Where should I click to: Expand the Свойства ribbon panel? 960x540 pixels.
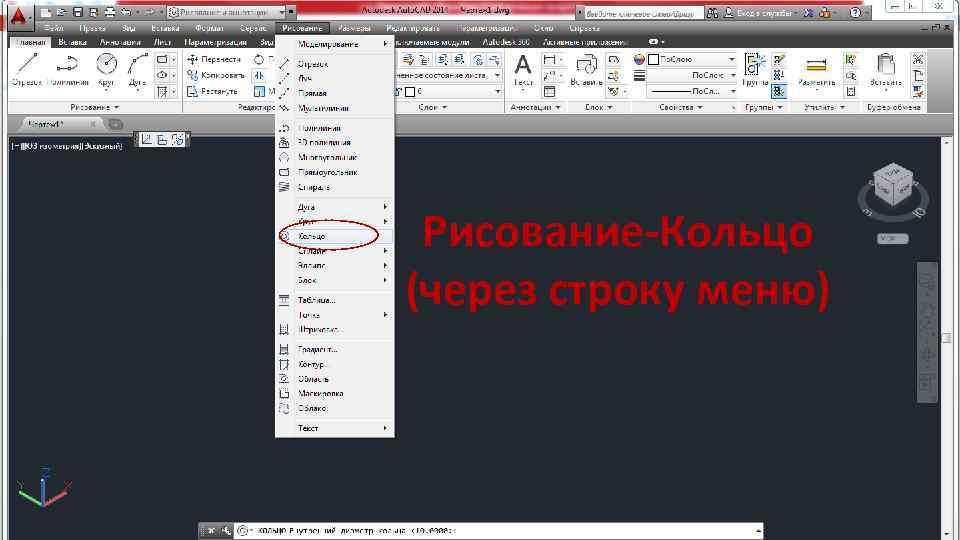681,107
